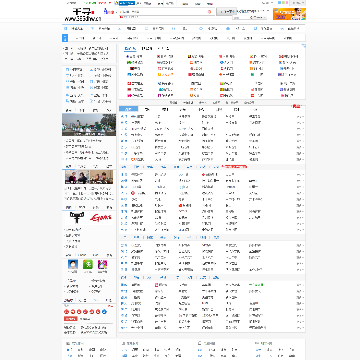Open the green square app icon

pos(88,265)
